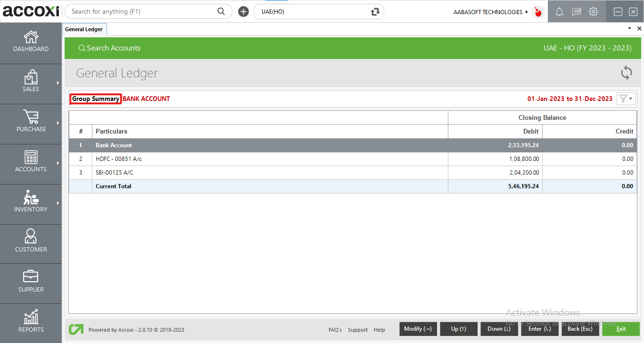Open the AABASOFT TECHNOLOGIES company dropdown

coord(491,12)
